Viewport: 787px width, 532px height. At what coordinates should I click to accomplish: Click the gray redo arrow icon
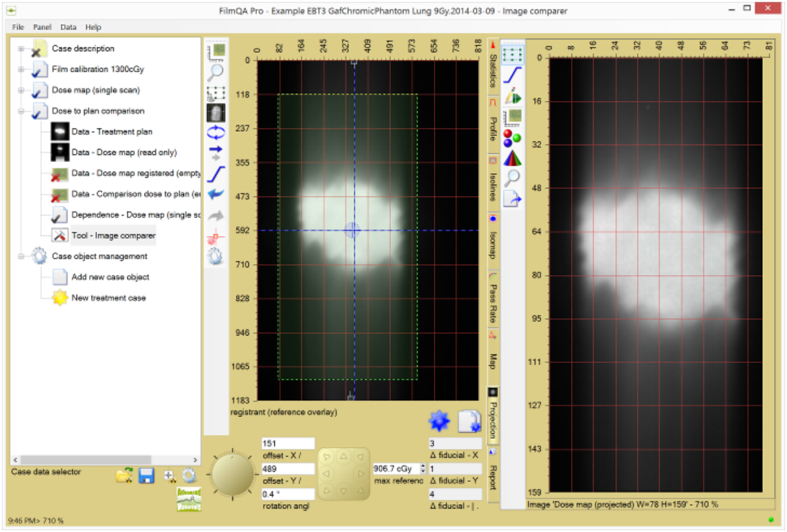pyautogui.click(x=216, y=215)
